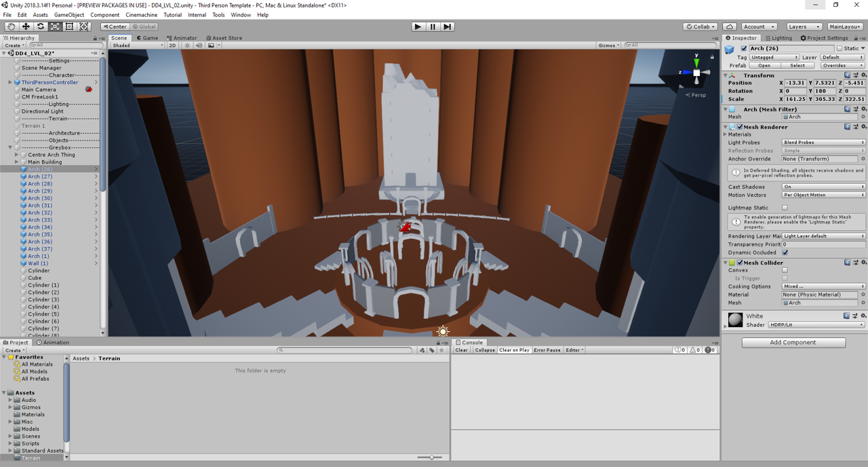Image resolution: width=868 pixels, height=467 pixels.
Task: Click the Step forward button
Action: [448, 26]
